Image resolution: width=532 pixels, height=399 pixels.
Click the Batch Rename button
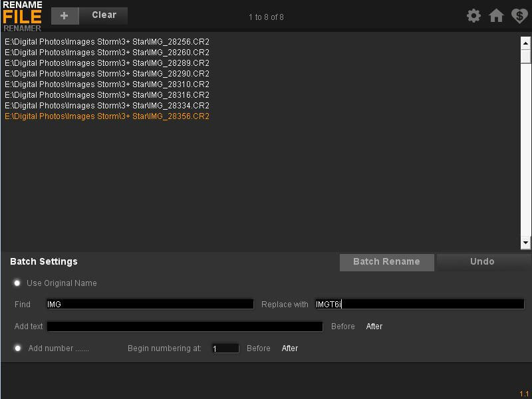pos(386,262)
